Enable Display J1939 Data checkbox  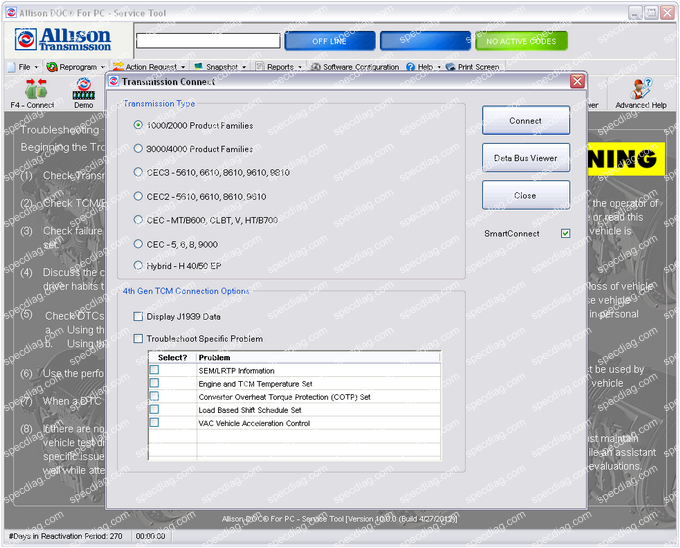coord(138,317)
